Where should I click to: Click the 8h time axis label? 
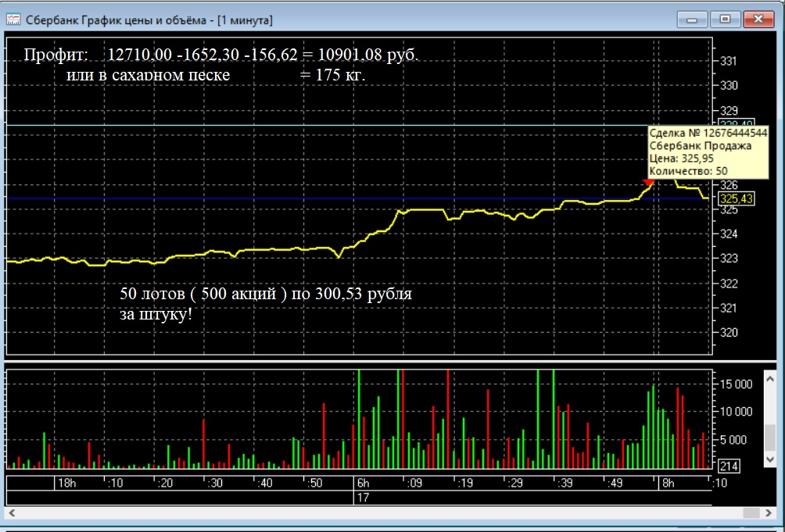point(669,484)
